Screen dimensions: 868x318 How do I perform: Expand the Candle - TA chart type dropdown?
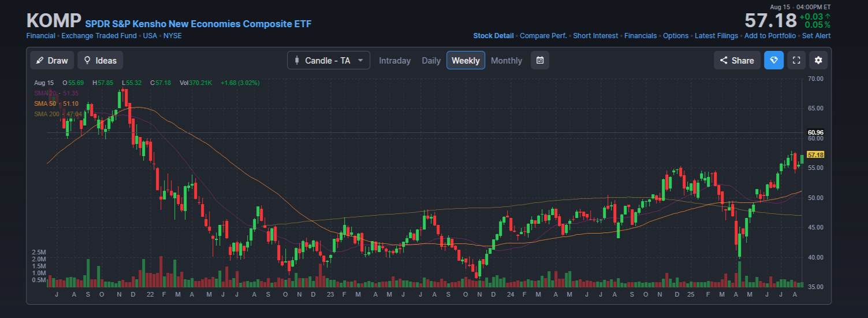pos(329,61)
